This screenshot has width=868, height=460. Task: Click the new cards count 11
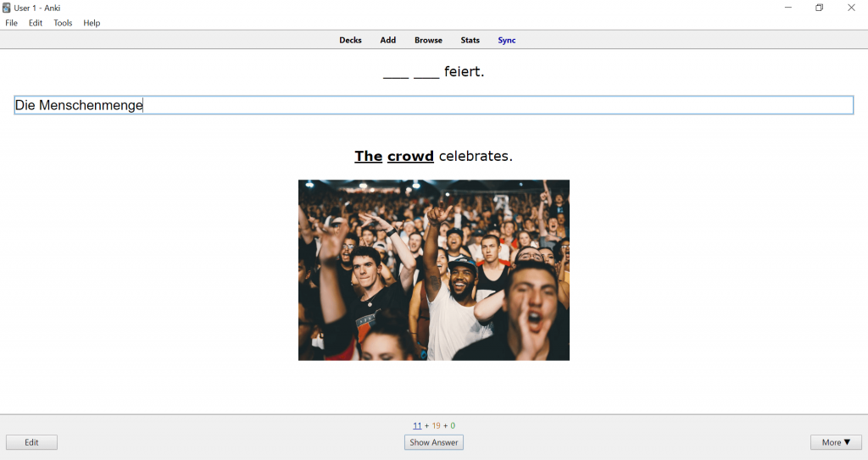coord(417,425)
